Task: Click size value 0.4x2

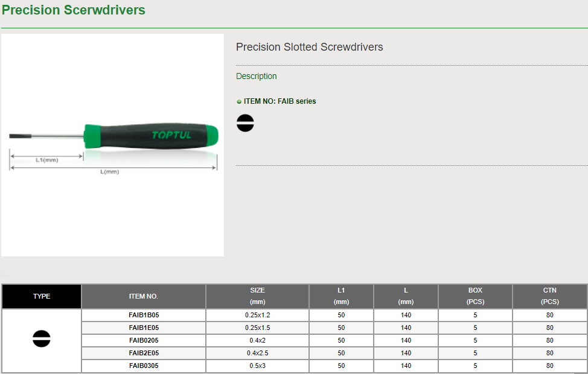Action: 258,341
